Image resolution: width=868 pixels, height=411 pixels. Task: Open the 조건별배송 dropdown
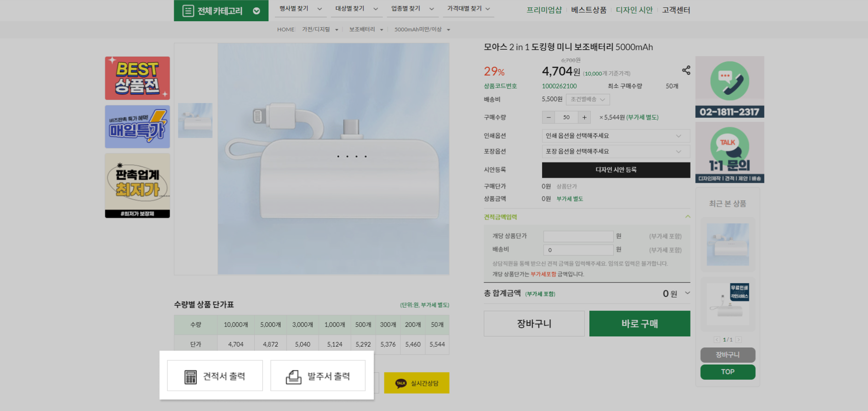click(588, 99)
